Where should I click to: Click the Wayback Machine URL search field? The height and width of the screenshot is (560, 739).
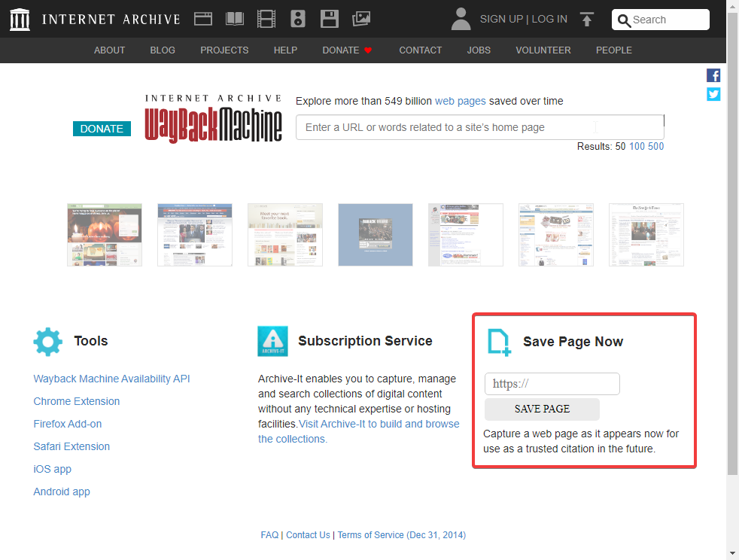click(x=479, y=127)
